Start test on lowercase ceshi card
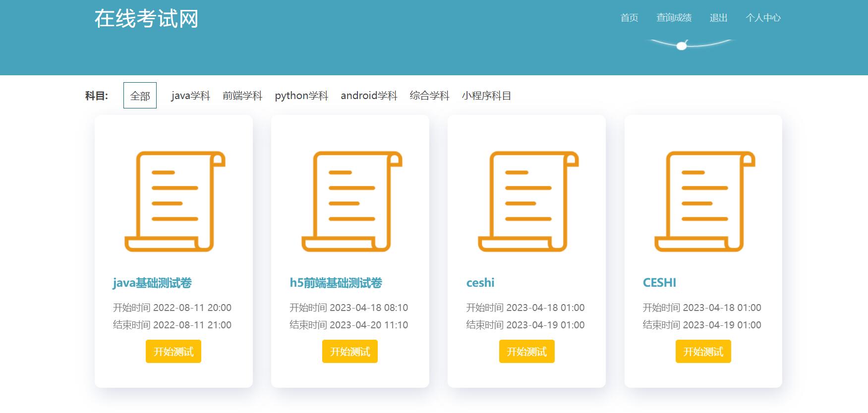 527,352
